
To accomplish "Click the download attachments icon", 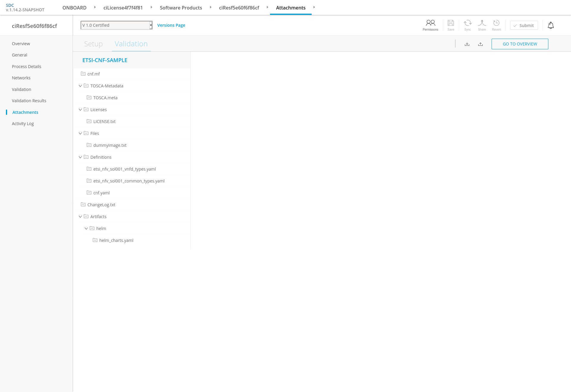I will (x=467, y=44).
